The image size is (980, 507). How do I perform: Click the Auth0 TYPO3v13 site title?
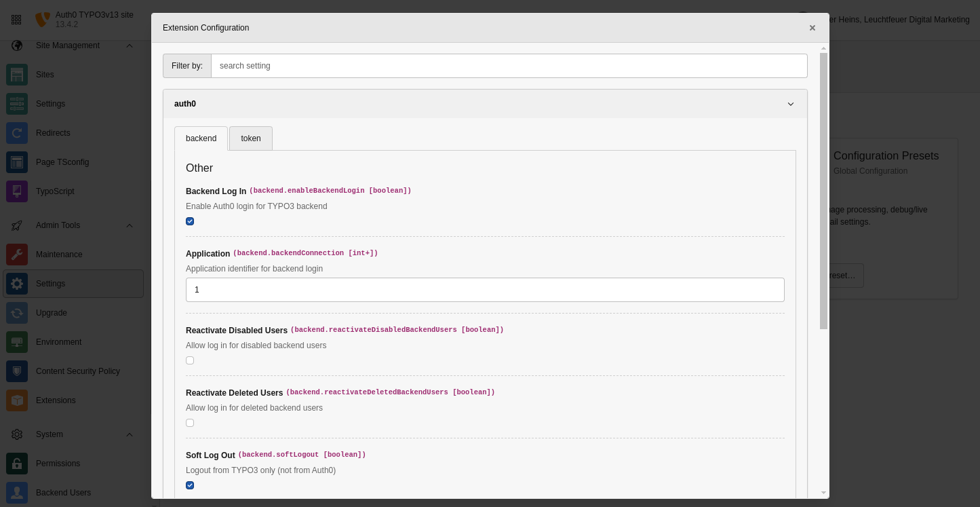pos(94,15)
